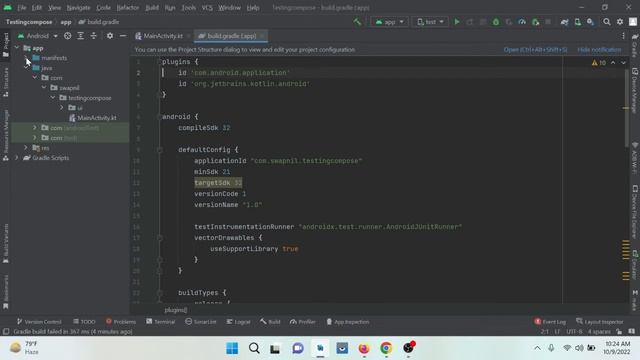
Task: Toggle the tool window bars icon in status bar
Action: coord(6,331)
